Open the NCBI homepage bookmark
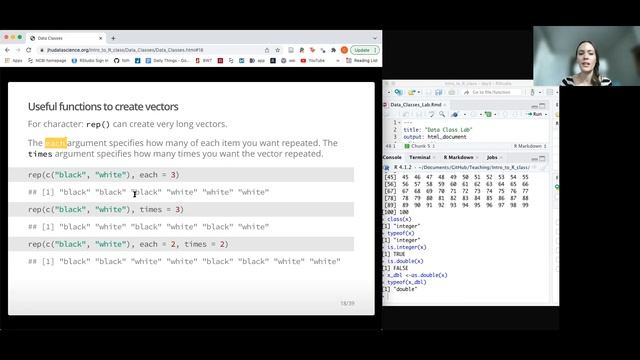This screenshot has height=360, width=640. point(47,60)
